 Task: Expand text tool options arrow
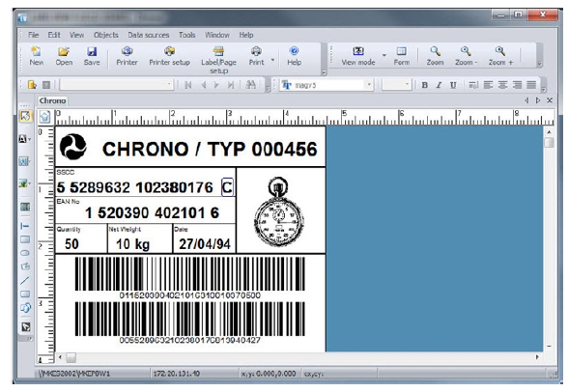[29, 139]
